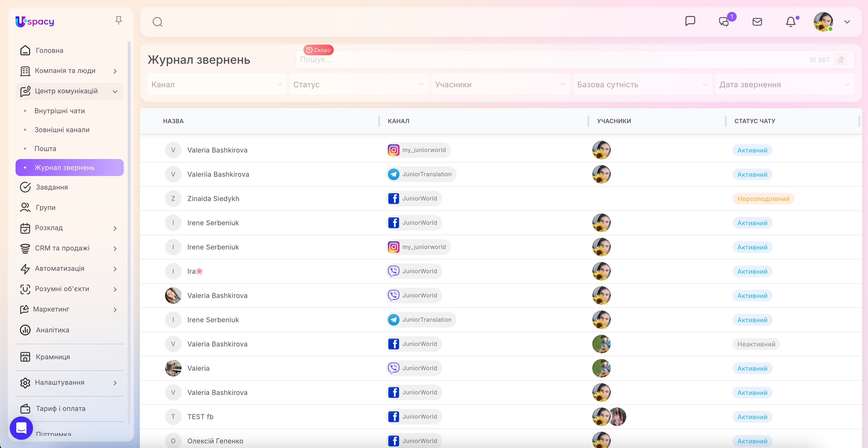Open the chat bubble icon in header
Screen dimensions: 868x448
coord(690,21)
